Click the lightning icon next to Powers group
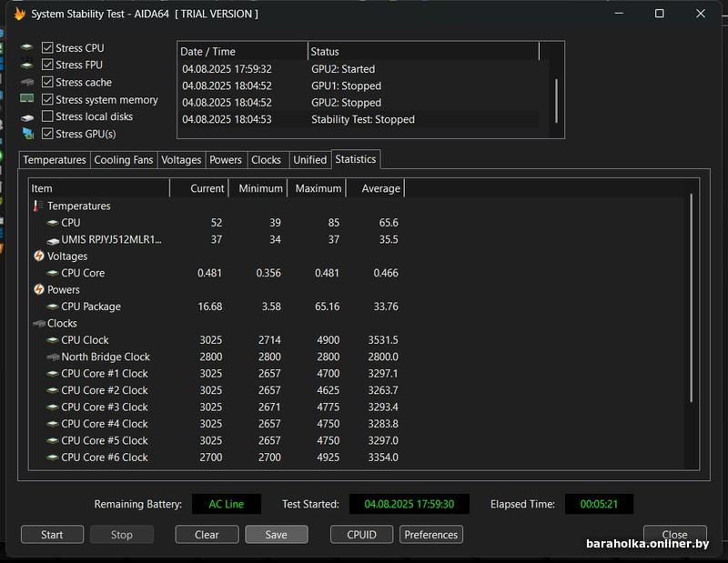 (39, 289)
